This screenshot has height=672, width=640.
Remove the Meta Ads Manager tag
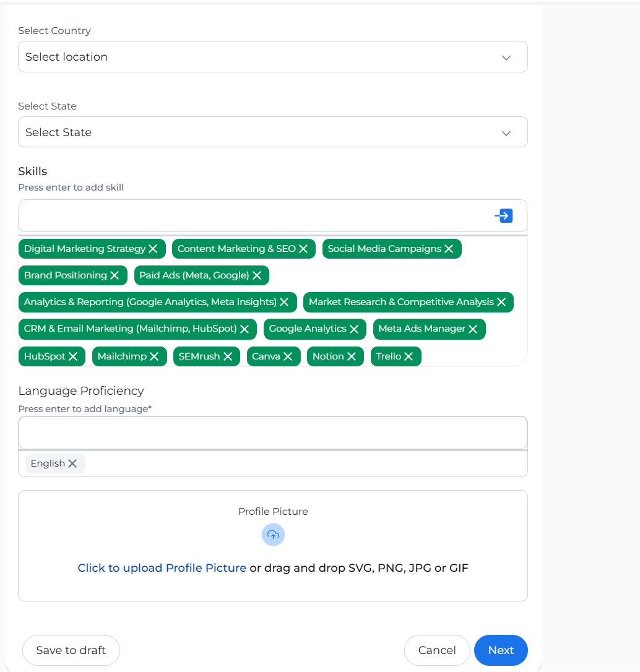click(473, 329)
